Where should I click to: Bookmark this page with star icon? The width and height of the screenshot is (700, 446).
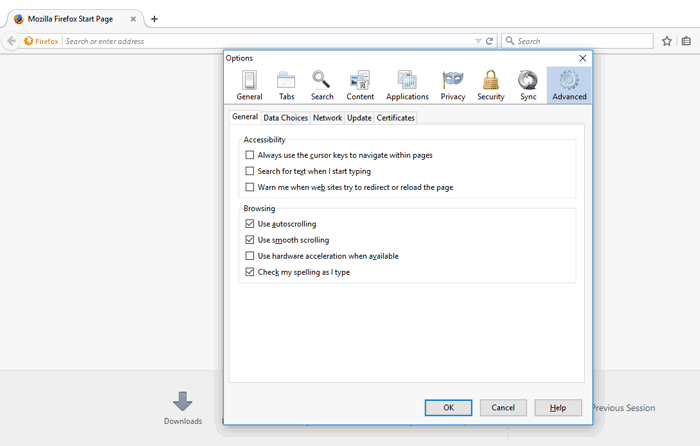point(667,41)
